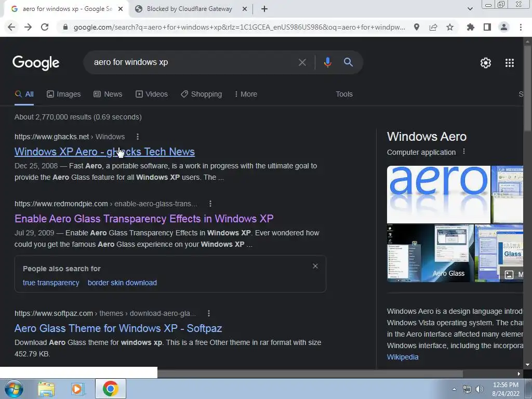
Task: Open the location pin icon in address bar
Action: click(x=416, y=27)
